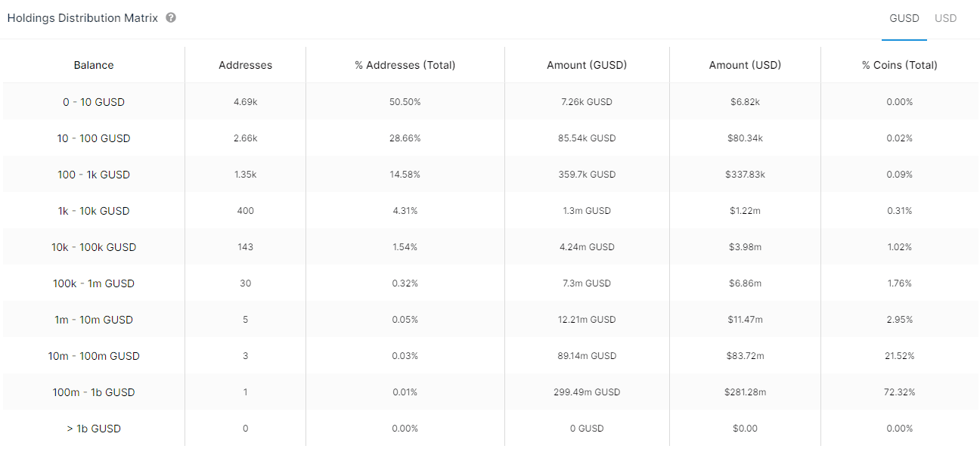Select the > 1b GUSD row
980x452 pixels.
(94, 429)
